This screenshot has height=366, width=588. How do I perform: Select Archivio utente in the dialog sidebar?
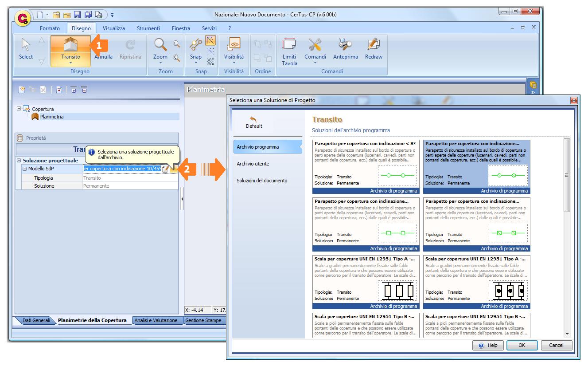253,164
